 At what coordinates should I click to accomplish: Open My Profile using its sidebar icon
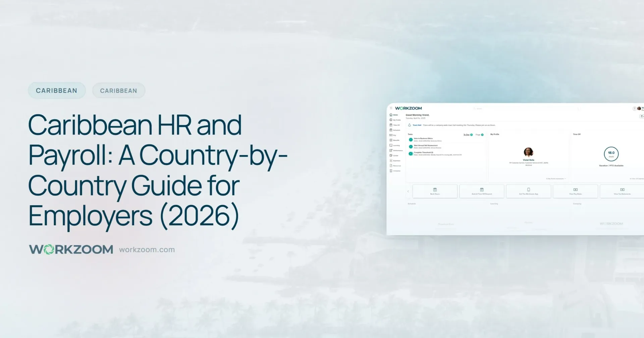[x=391, y=120]
